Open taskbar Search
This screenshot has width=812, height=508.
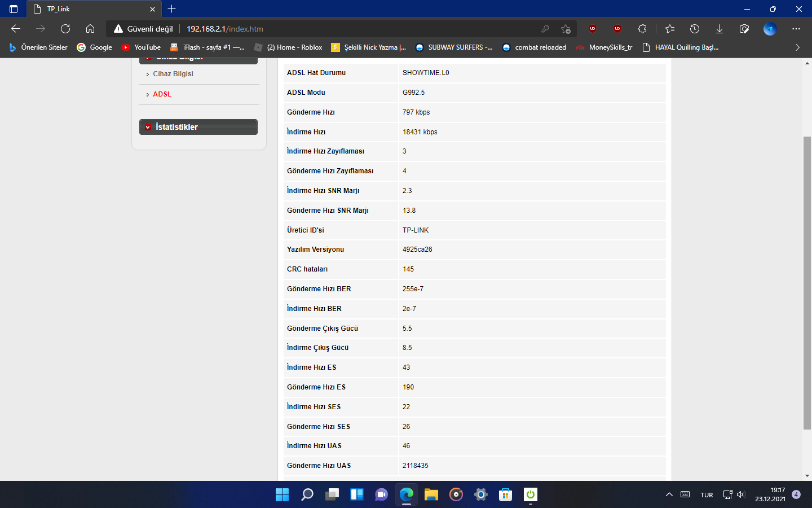(x=307, y=495)
